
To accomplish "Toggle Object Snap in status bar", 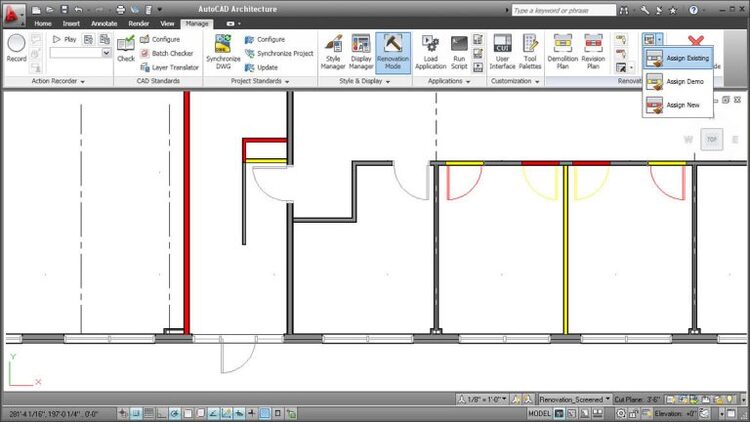I will 188,413.
